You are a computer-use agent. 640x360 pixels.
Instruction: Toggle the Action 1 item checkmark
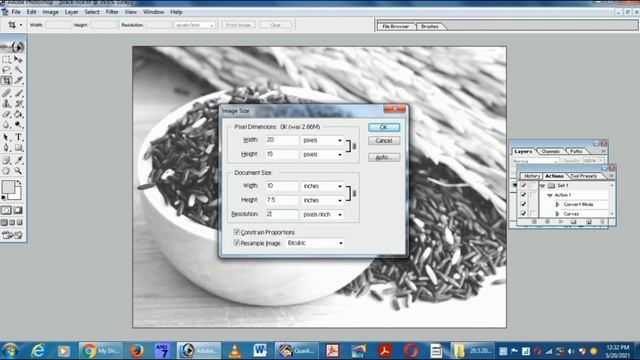(x=523, y=195)
